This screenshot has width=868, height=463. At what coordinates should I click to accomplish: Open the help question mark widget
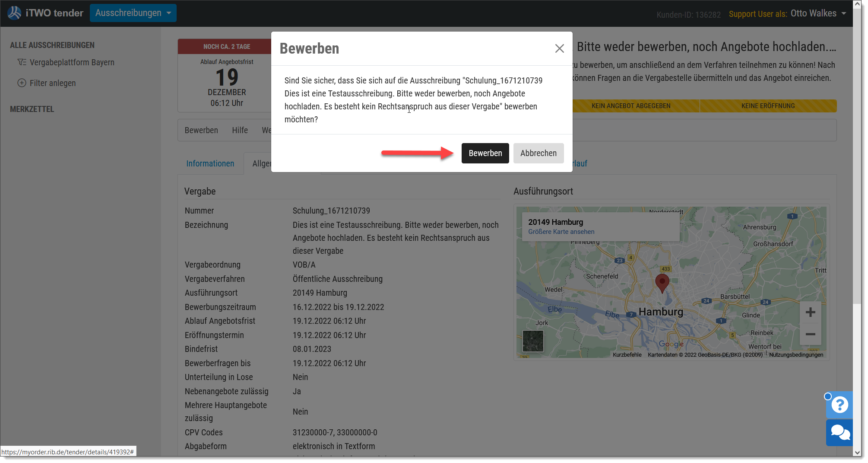[839, 405]
